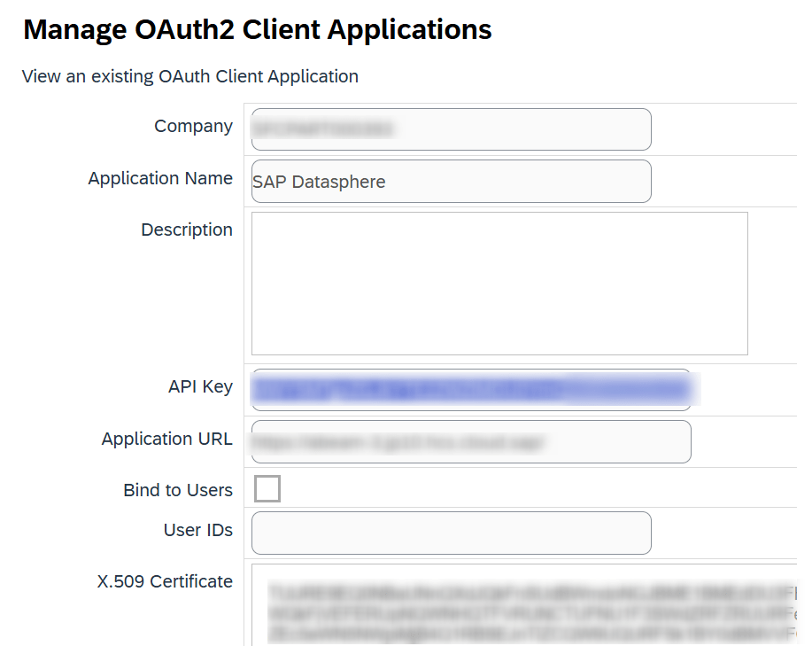The height and width of the screenshot is (646, 812).
Task: Click the "API Key" label
Action: pyautogui.click(x=200, y=386)
